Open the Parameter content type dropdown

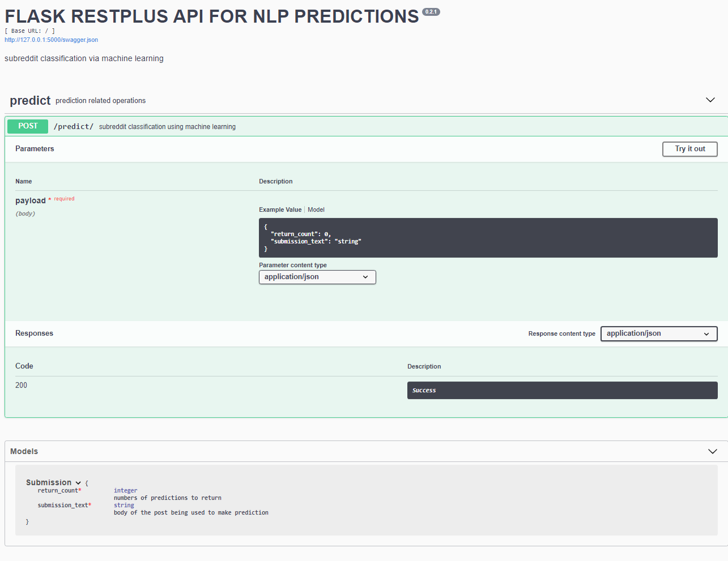coord(317,277)
